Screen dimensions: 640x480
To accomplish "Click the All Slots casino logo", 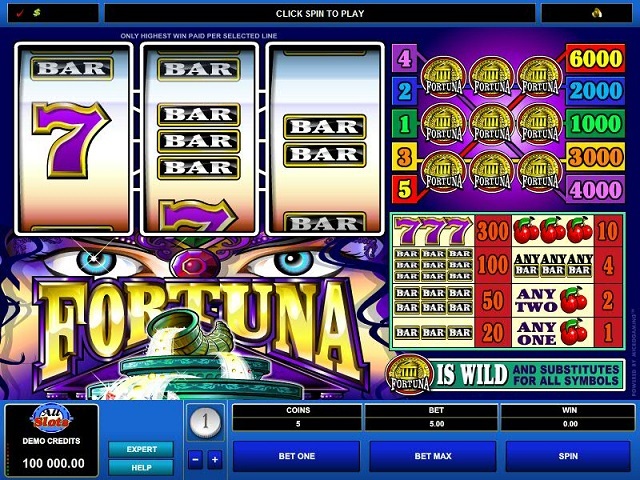I will click(x=51, y=419).
